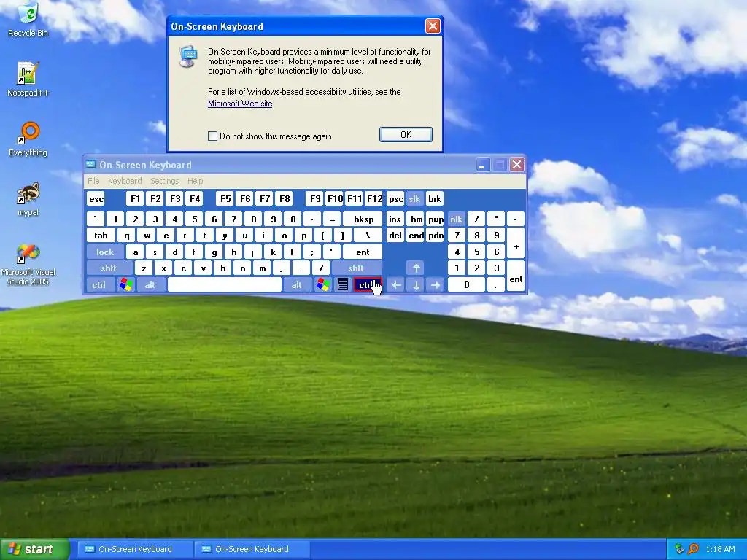This screenshot has height=560, width=747.
Task: Click the main ent key beside apostrophe
Action: click(363, 252)
